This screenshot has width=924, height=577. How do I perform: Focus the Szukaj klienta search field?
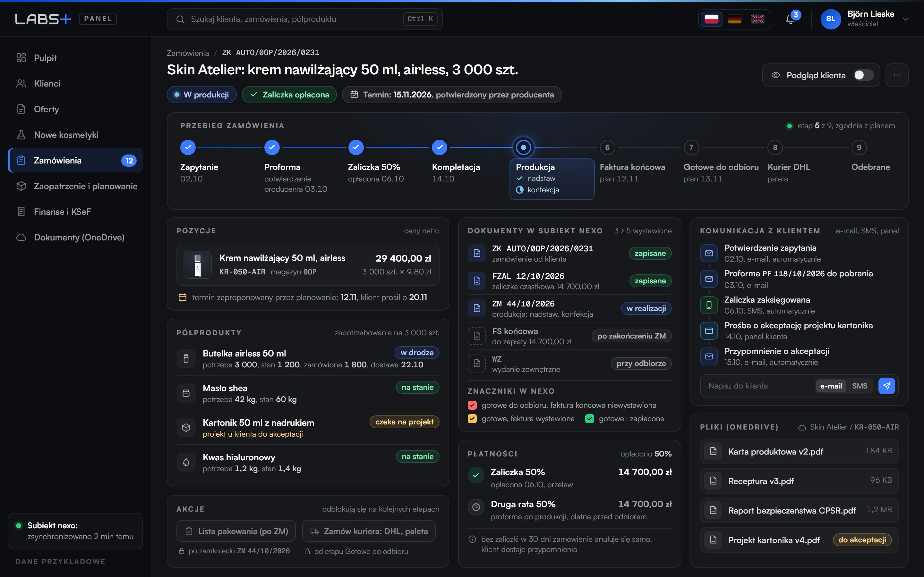click(x=304, y=19)
